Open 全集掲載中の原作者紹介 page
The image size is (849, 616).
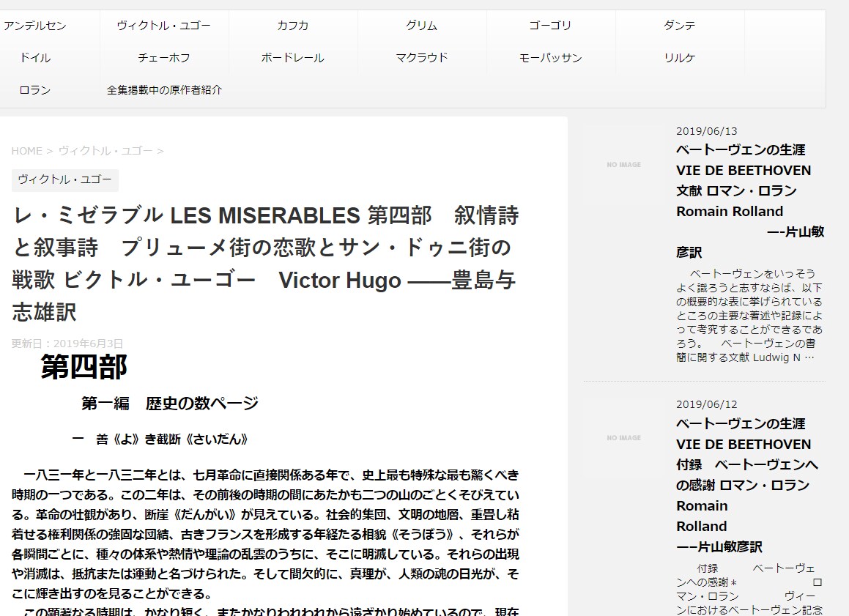[x=164, y=90]
